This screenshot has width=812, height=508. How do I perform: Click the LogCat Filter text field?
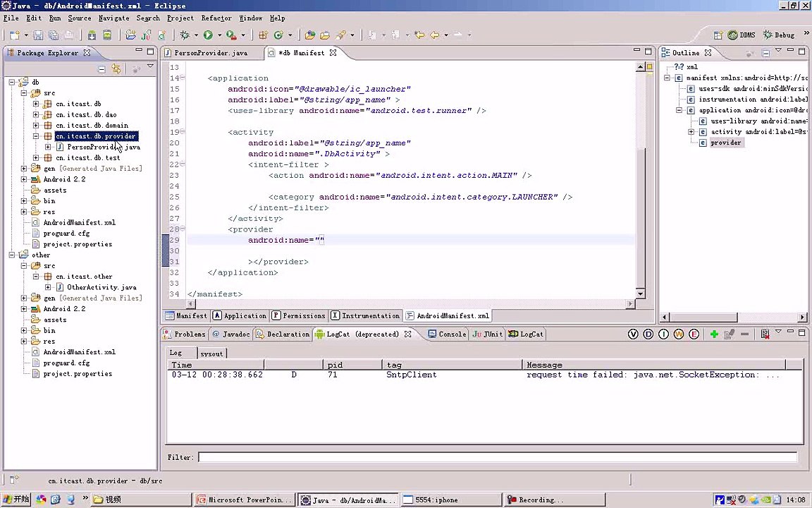tap(493, 457)
